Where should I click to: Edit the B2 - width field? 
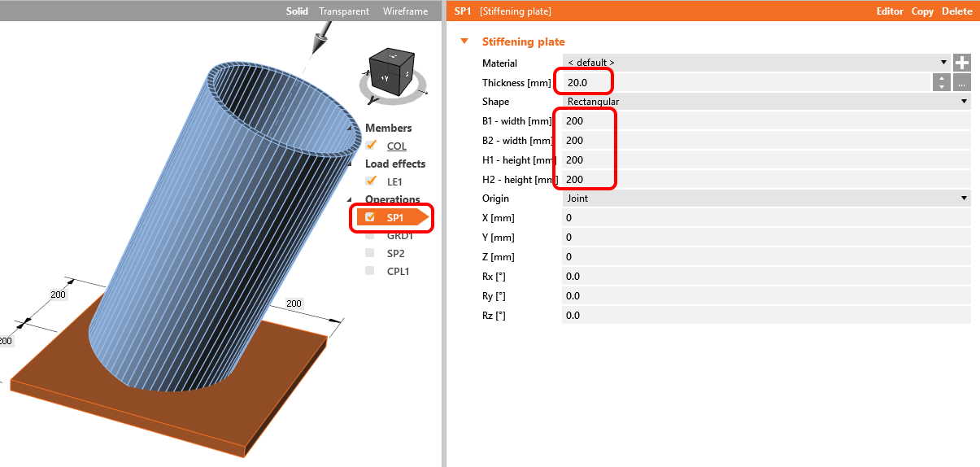[766, 141]
